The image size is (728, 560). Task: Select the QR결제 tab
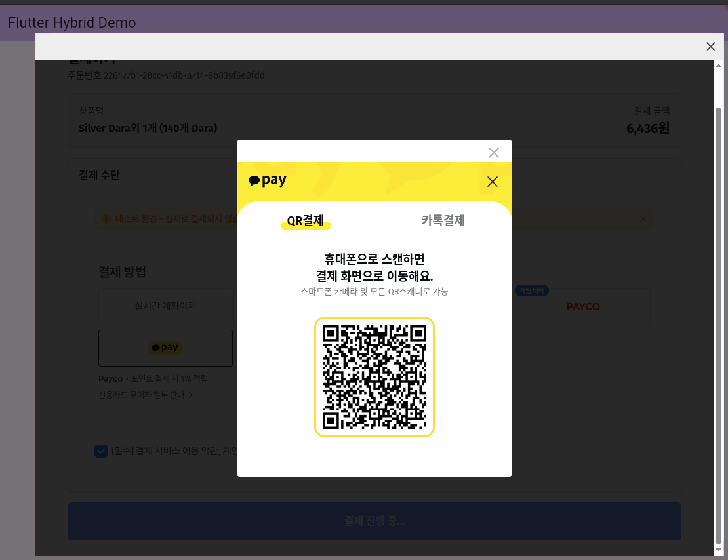306,220
